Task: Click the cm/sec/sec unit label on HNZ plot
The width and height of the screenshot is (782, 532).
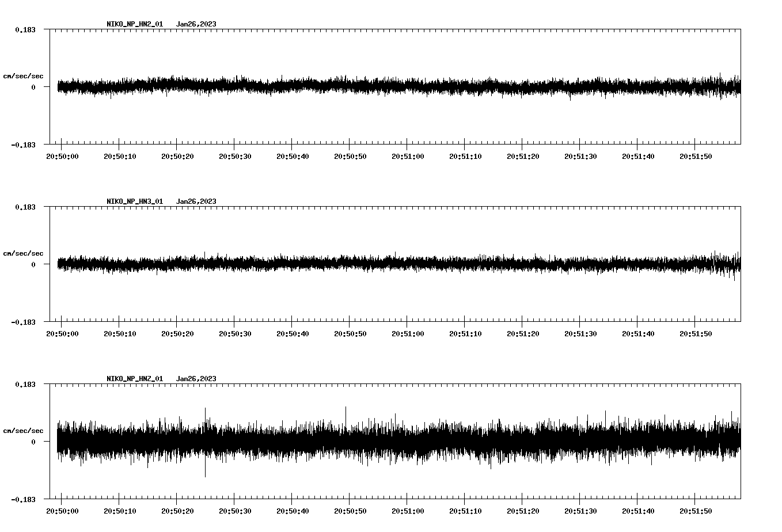Action: click(x=23, y=431)
